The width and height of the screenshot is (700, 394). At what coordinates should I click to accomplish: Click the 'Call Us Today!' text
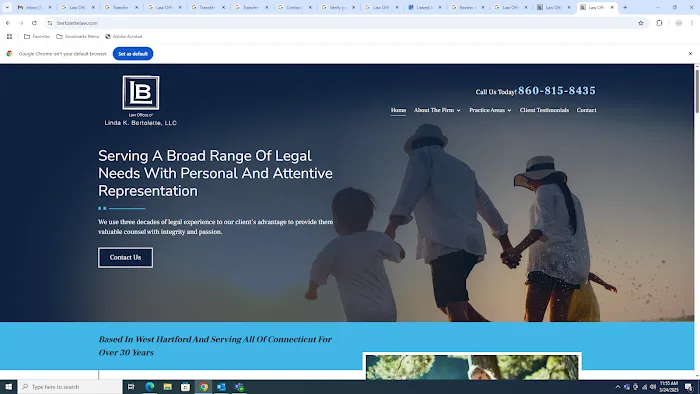(496, 92)
